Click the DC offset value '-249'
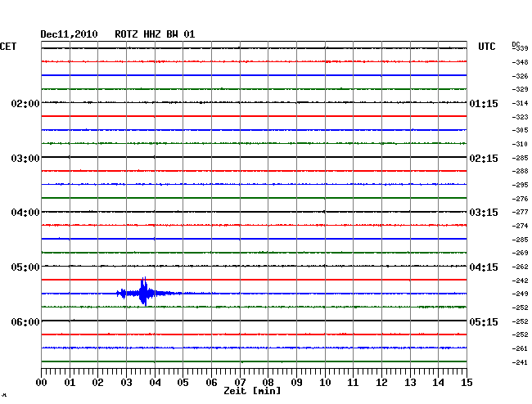532x404 pixels. click(520, 294)
